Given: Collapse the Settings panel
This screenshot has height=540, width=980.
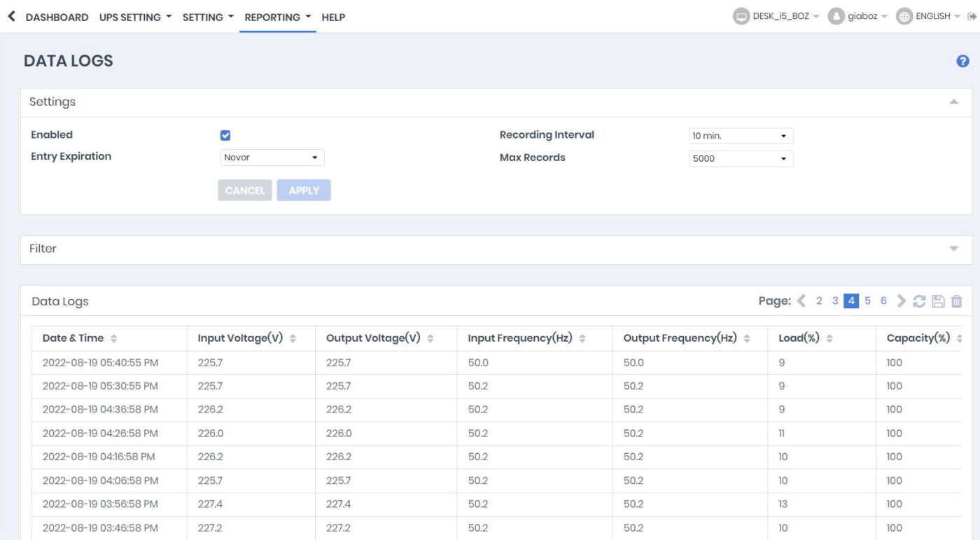Looking at the screenshot, I should point(953,102).
